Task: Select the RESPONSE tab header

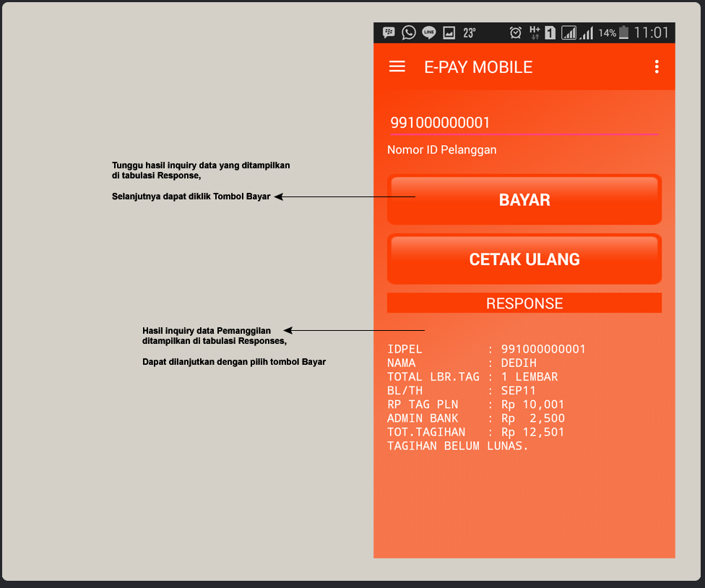Action: (x=524, y=303)
